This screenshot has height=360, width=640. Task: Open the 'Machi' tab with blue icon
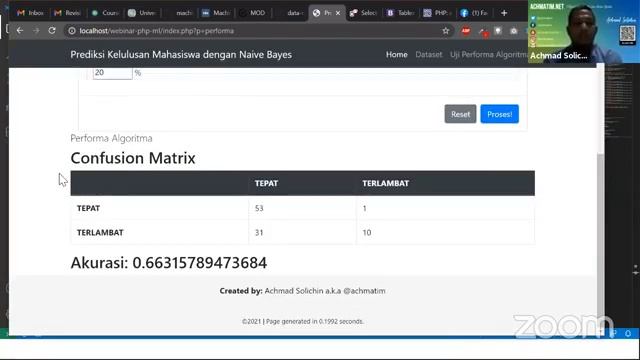216,13
